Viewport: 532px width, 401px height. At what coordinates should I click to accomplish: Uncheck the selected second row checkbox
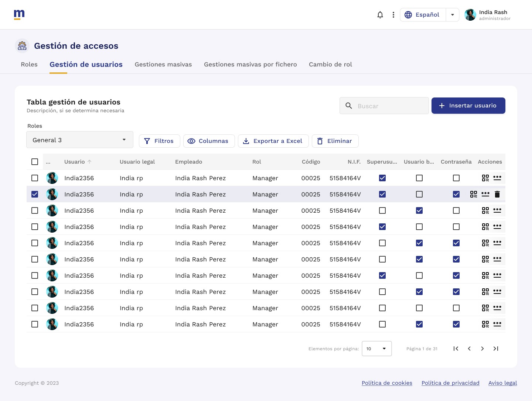pos(35,194)
